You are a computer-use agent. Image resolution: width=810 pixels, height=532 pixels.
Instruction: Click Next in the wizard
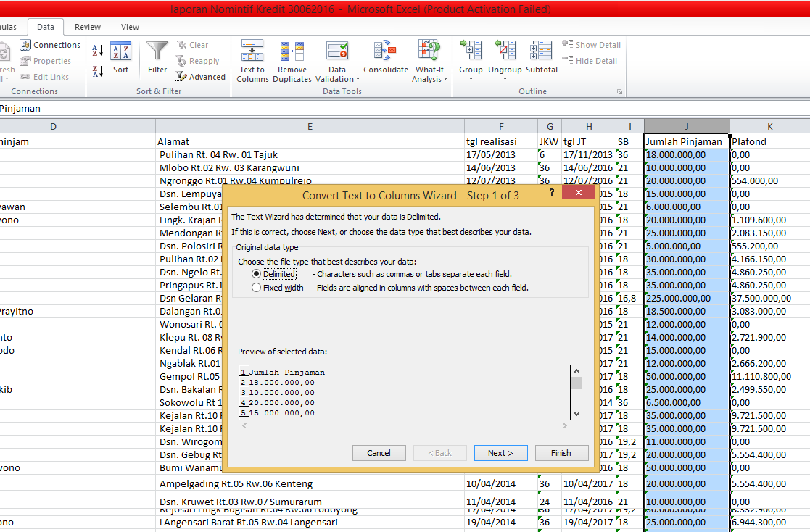pos(500,453)
